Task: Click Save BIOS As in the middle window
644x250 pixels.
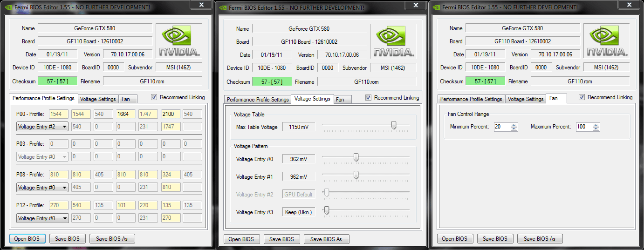Action: (326, 239)
